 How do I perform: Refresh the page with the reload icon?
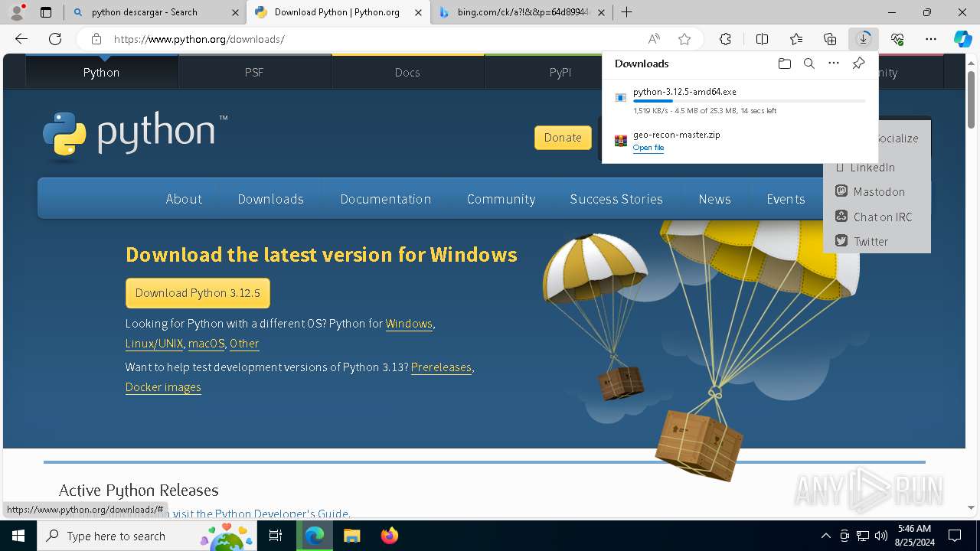55,39
